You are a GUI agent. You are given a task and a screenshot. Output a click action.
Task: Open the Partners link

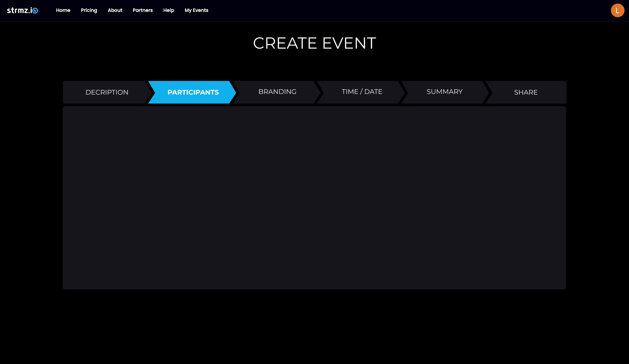point(143,10)
